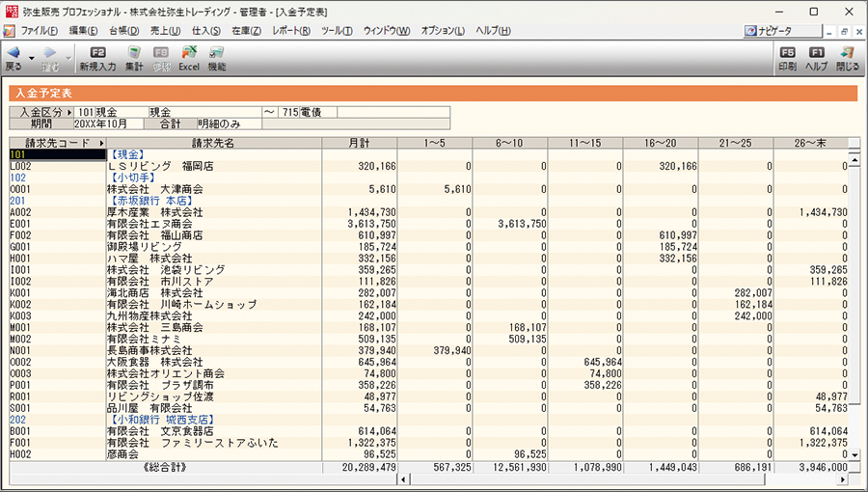Click the ナビゲータ button icon
868x492 pixels.
(751, 31)
